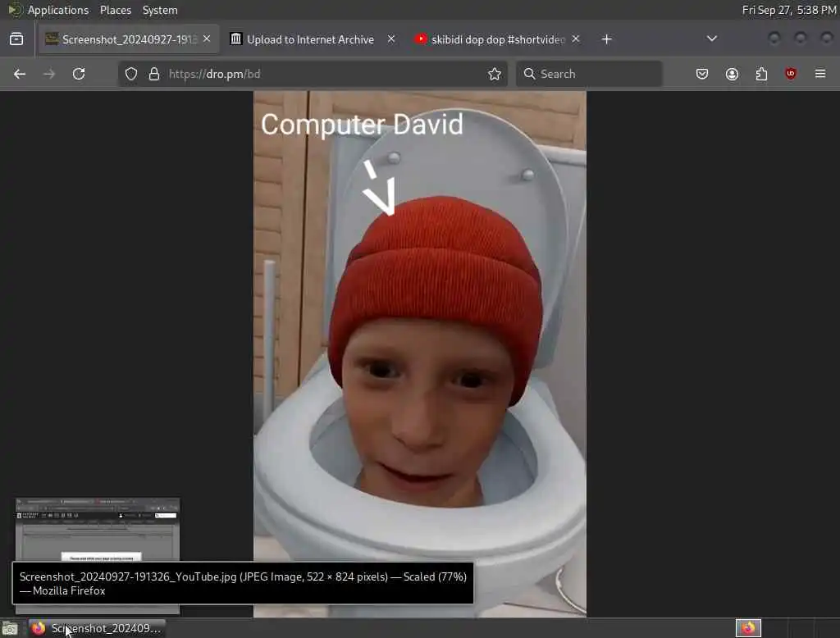The height and width of the screenshot is (638, 840).
Task: Open Firefox View icon in tab bar
Action: tap(16, 39)
